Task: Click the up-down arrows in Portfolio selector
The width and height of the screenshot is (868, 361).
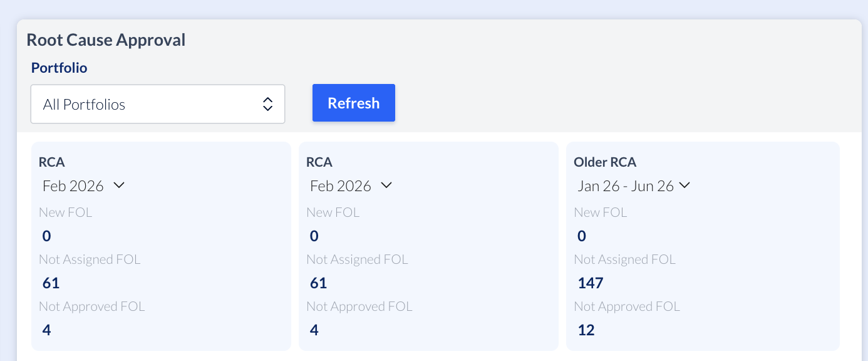Action: 267,104
